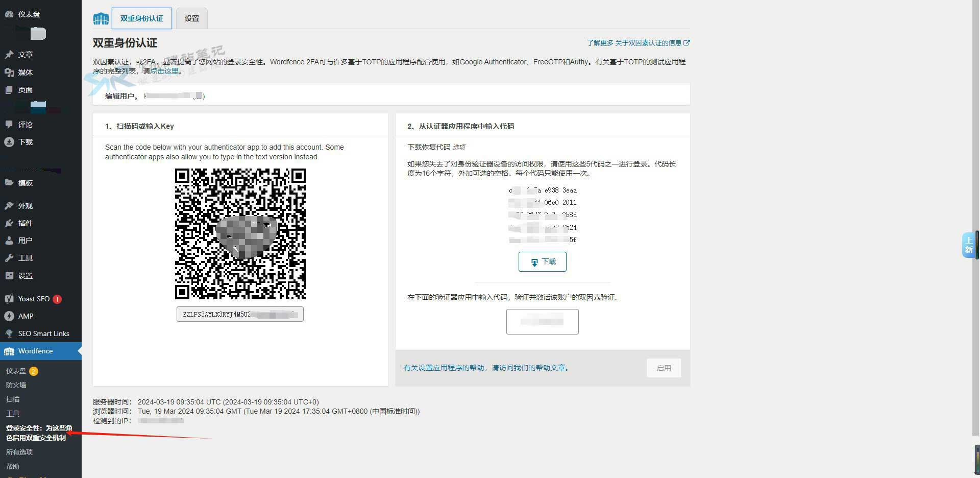Click the Yoast SEO logo icon
Screen dimensions: 980x478
click(x=9, y=299)
